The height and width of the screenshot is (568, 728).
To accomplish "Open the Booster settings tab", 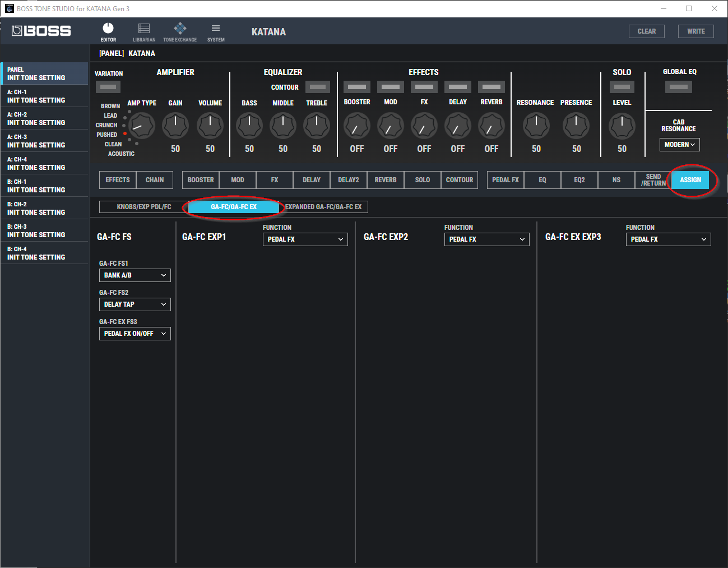I will tap(201, 180).
